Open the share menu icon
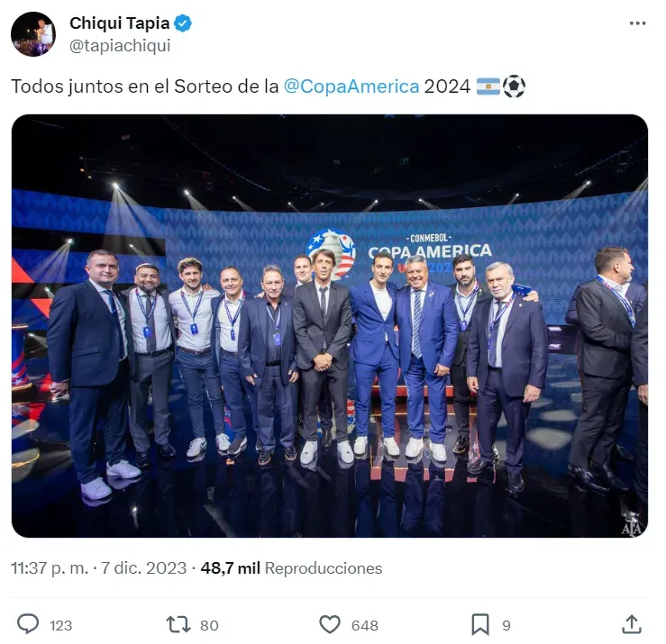 632,624
